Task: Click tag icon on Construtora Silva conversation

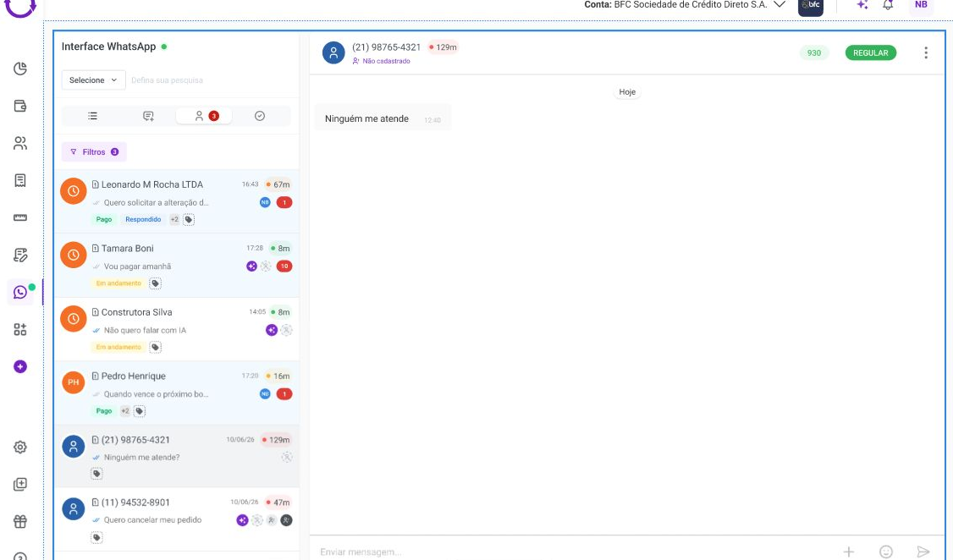Action: coord(155,347)
